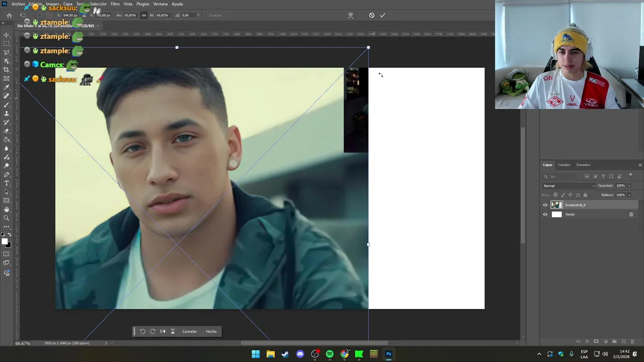Click the link icon maintaining aspect ratio
This screenshot has width=644, height=362.
coord(144,15)
